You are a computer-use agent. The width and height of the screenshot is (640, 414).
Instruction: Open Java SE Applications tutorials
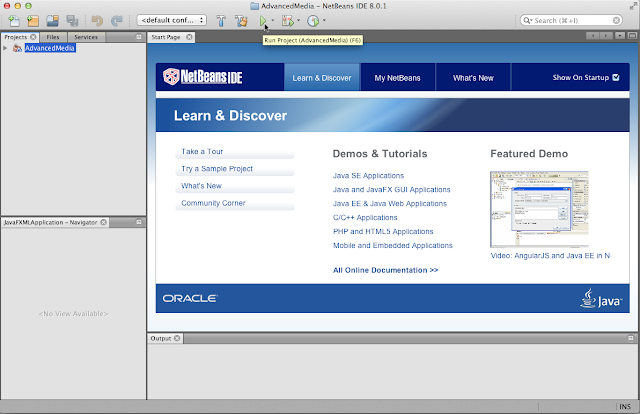pyautogui.click(x=368, y=176)
